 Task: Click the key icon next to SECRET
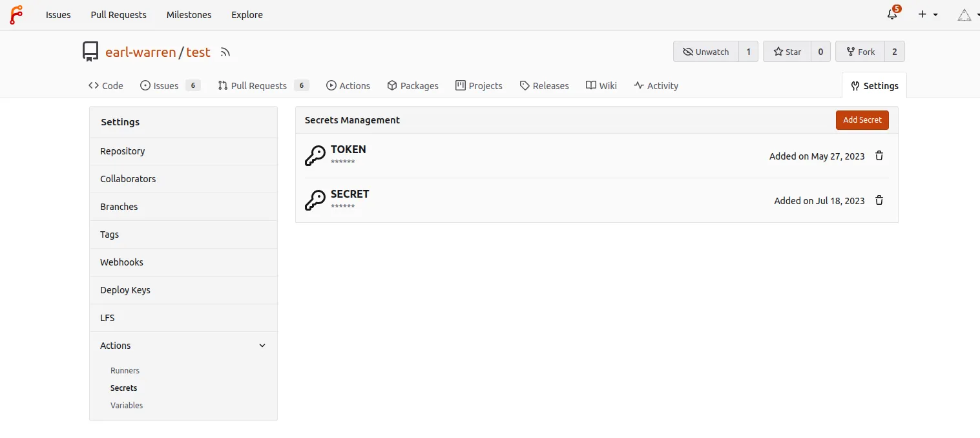coord(315,200)
